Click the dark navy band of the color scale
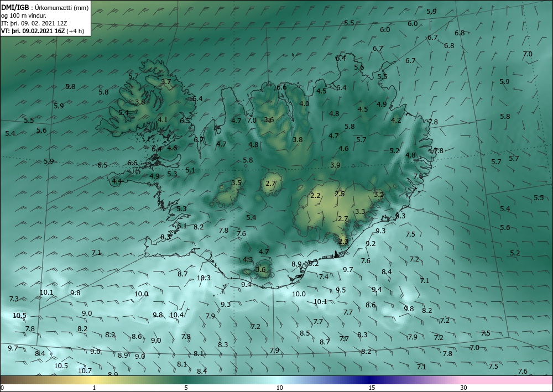Screen dimensions: 553x392 click(371, 380)
